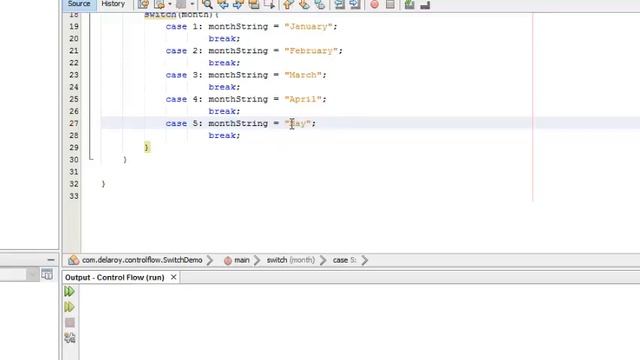This screenshot has width=640, height=360.
Task: Open output settings wrench icon
Action: pyautogui.click(x=70, y=338)
